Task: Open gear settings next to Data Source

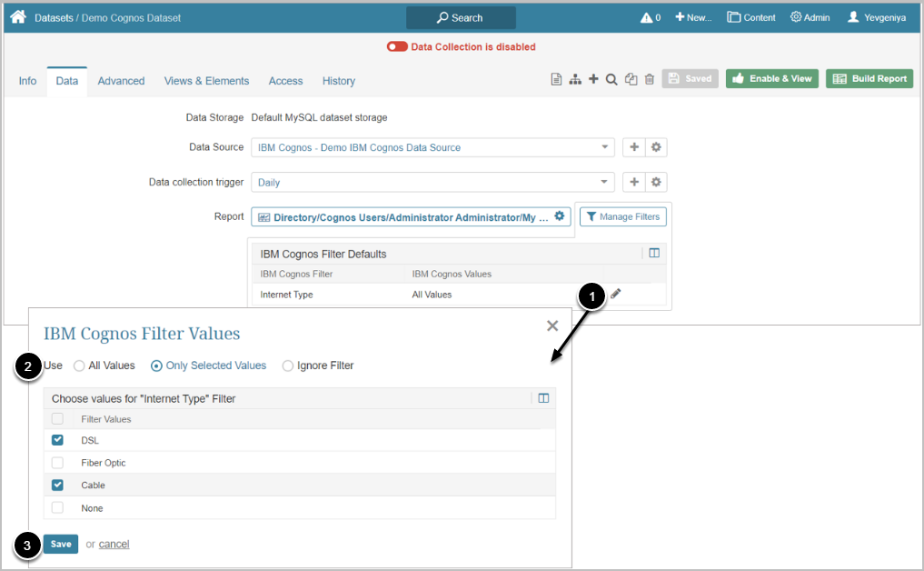Action: tap(657, 147)
